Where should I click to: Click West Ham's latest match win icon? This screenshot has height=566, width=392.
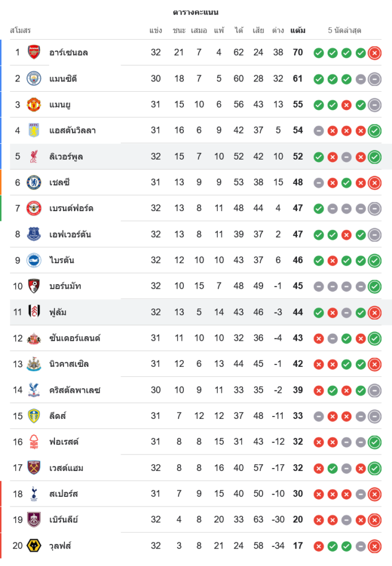374,468
